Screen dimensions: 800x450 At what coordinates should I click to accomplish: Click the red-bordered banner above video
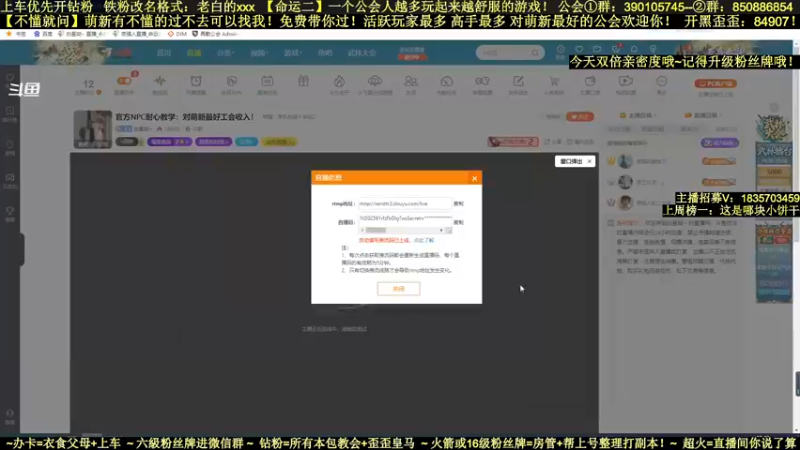pos(513,141)
